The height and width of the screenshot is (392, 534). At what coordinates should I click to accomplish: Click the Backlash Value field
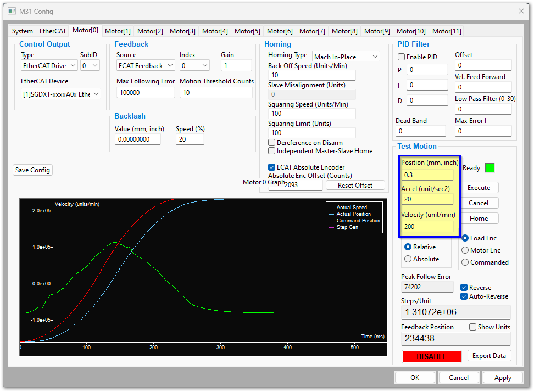137,139
